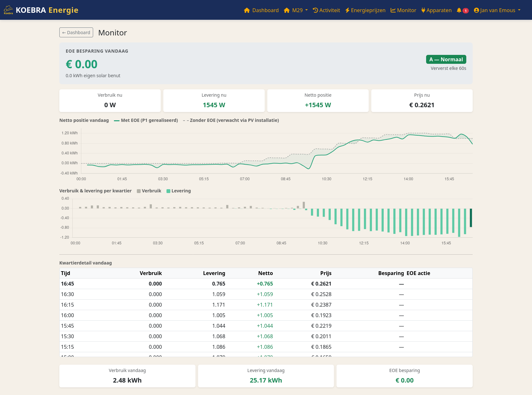
Task: Click the house icon beside M29
Action: [x=287, y=10]
